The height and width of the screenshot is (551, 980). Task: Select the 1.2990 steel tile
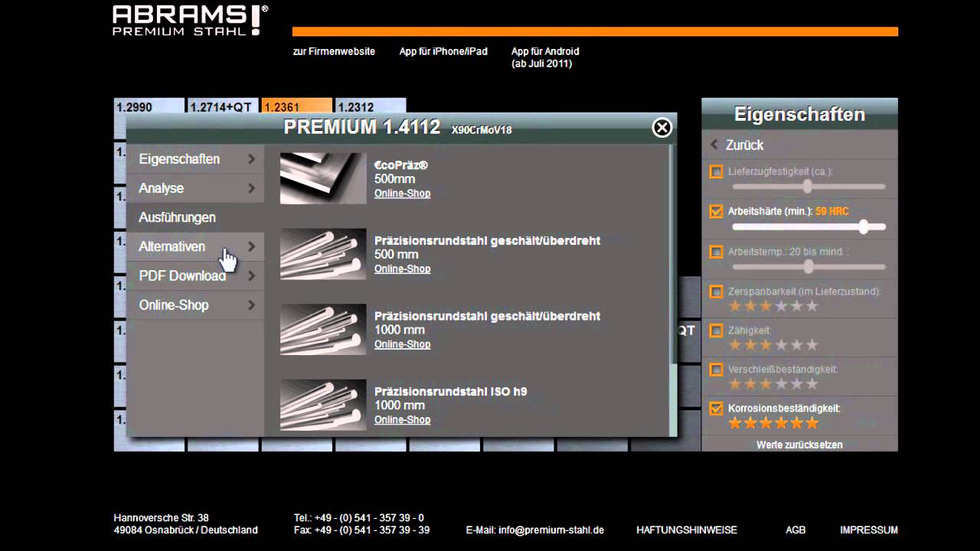[x=149, y=107]
